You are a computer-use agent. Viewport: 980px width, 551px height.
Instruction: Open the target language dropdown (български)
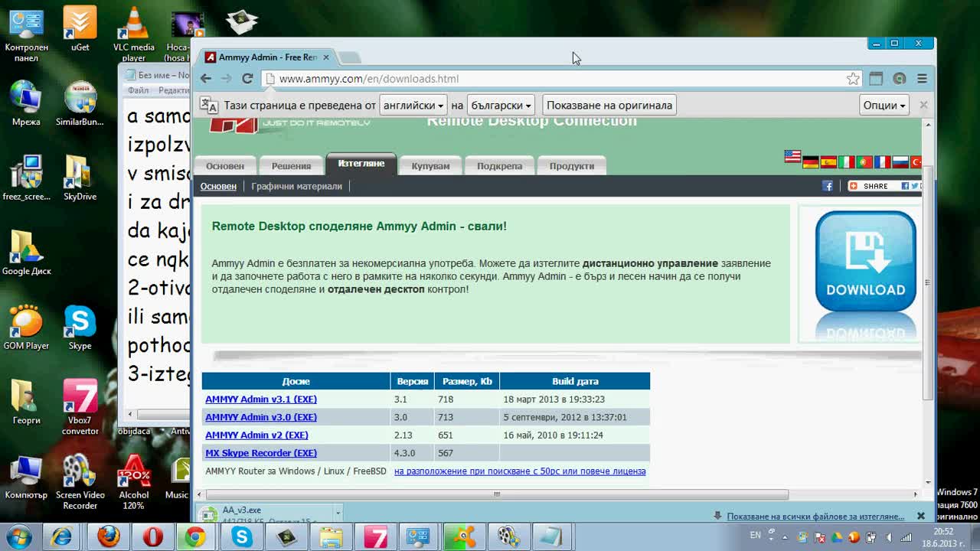tap(501, 106)
